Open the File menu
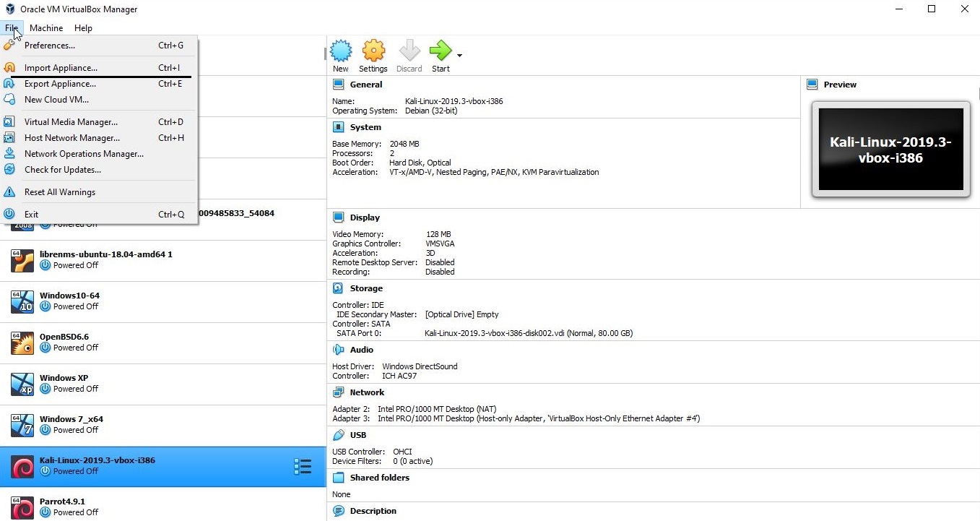This screenshot has height=521, width=980. 11,28
